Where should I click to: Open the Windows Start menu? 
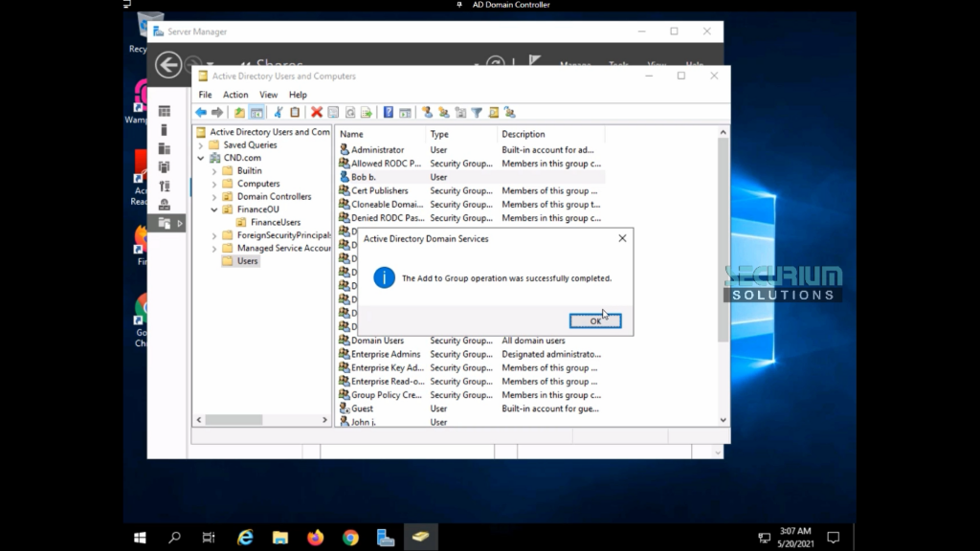click(x=140, y=538)
